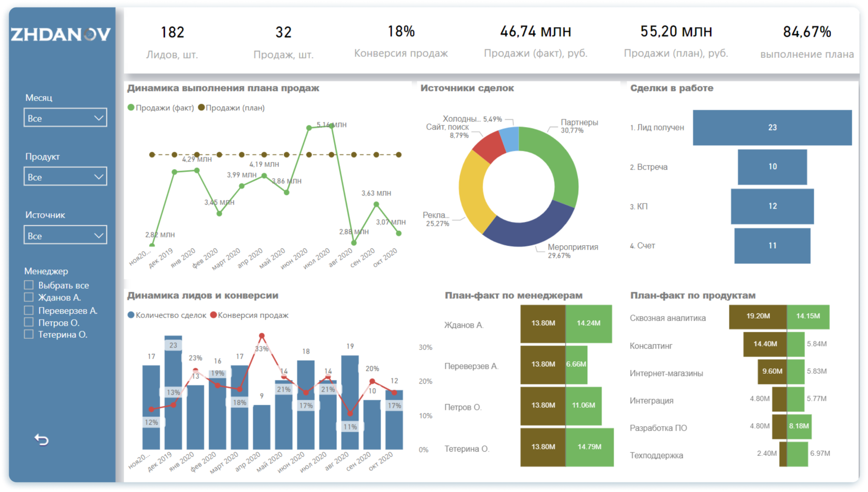
Task: Click the back arrow icon in sidebar
Action: click(x=41, y=439)
